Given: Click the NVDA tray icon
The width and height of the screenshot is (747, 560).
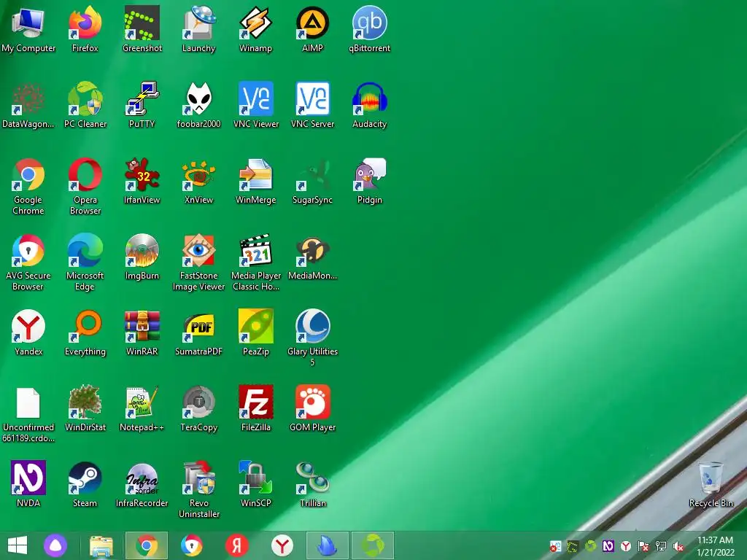Looking at the screenshot, I should pos(608,546).
